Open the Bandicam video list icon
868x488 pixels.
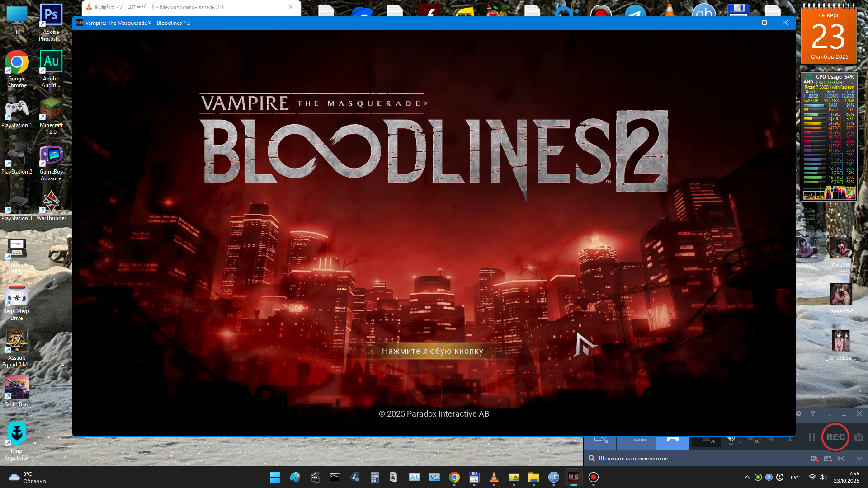(814, 458)
